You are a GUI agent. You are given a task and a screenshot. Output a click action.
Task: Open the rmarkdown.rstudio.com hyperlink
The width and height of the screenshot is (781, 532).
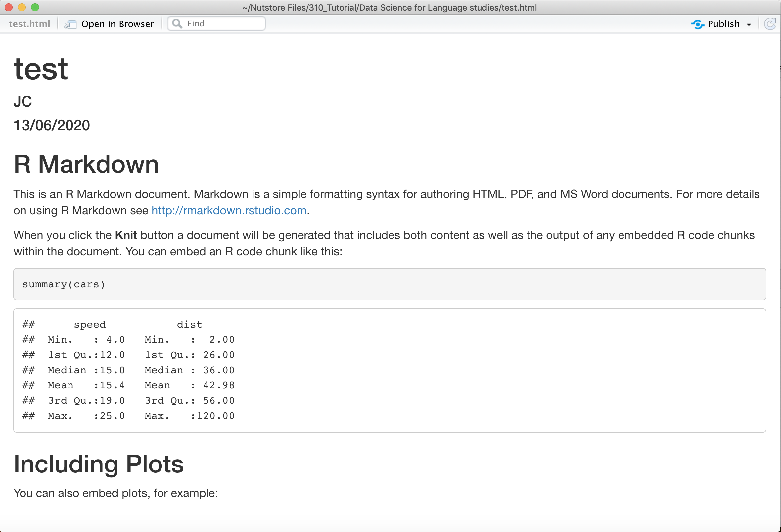tap(229, 210)
